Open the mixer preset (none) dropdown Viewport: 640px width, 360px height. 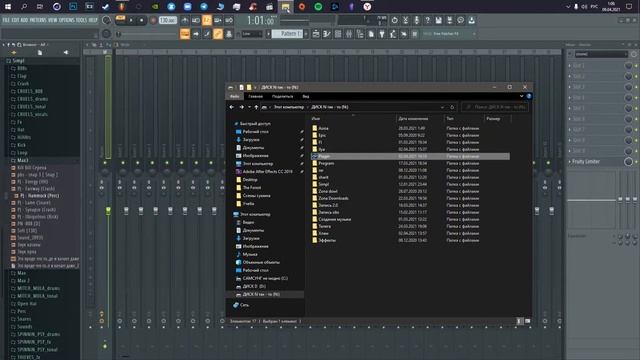601,54
